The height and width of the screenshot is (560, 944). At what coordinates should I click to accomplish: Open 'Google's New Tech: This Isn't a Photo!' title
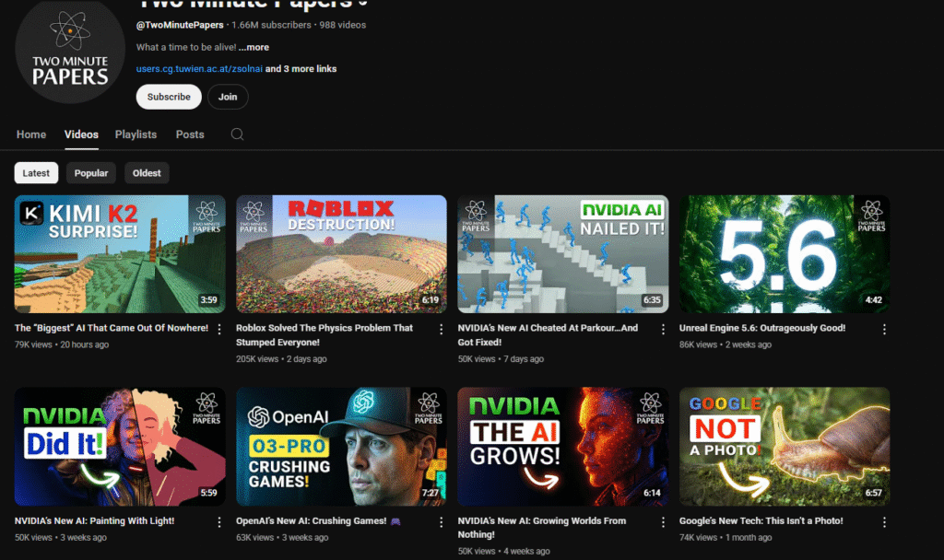(x=761, y=521)
